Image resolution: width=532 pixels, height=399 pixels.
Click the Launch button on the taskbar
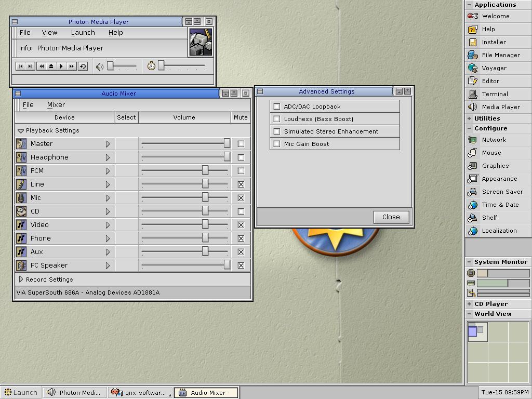(21, 393)
